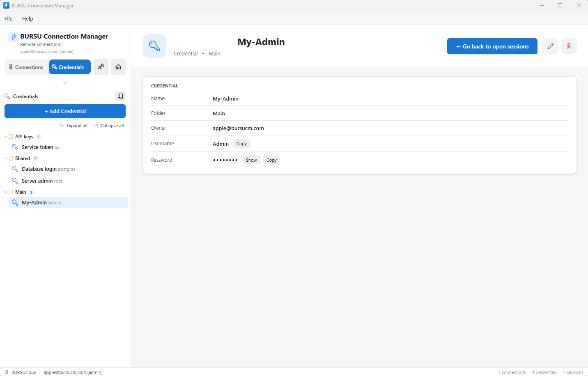Click the BURSUcloud status bar icon
Screen dimensions: 588x376
[x=7, y=372]
